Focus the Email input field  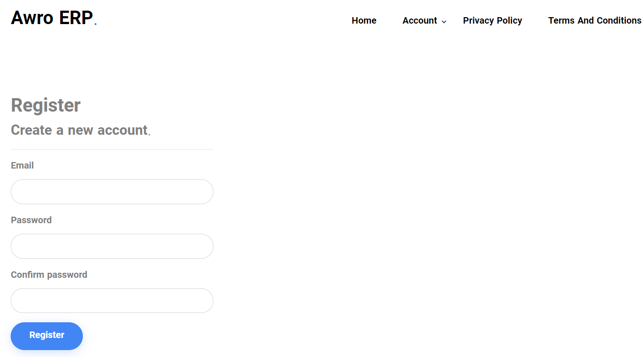(x=112, y=192)
